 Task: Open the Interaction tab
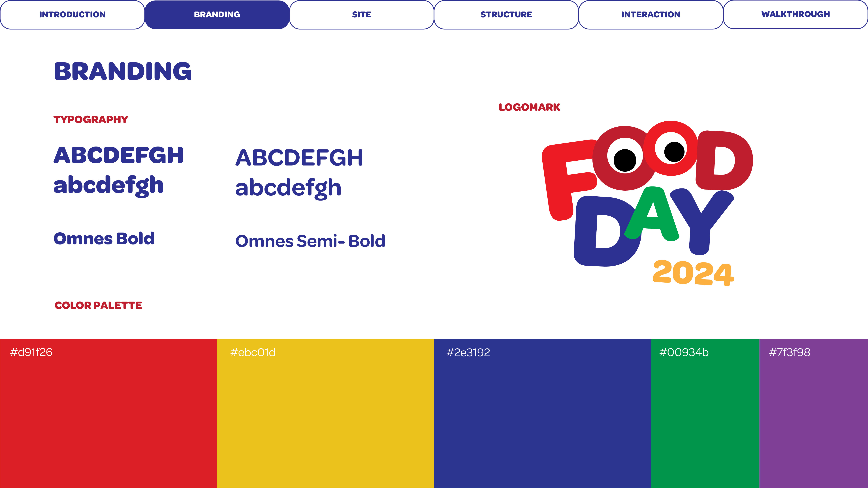[x=651, y=14]
